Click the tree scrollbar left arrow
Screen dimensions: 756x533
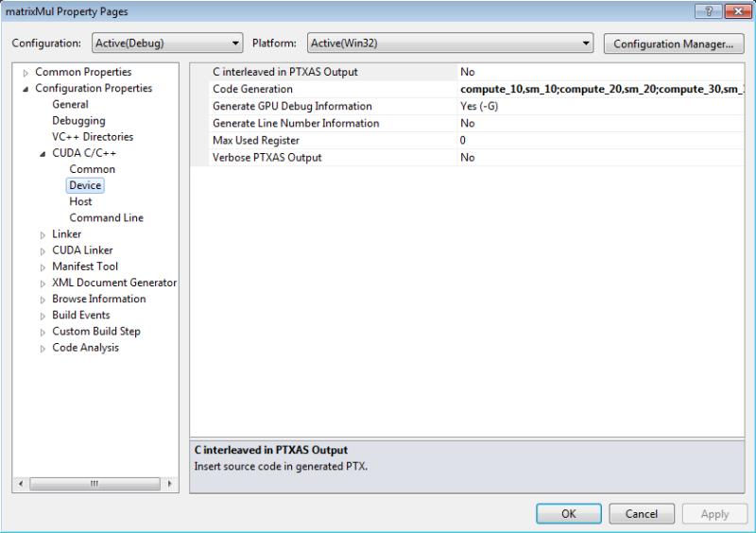click(21, 483)
